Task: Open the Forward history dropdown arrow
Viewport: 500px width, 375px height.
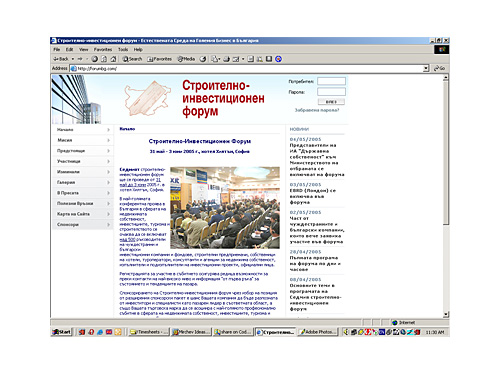Action: pyautogui.click(x=87, y=59)
